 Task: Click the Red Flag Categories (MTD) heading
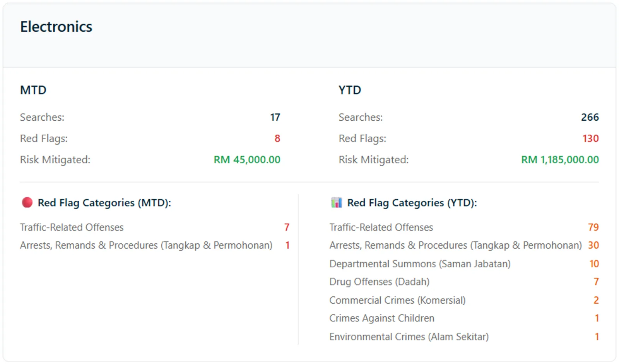point(104,203)
